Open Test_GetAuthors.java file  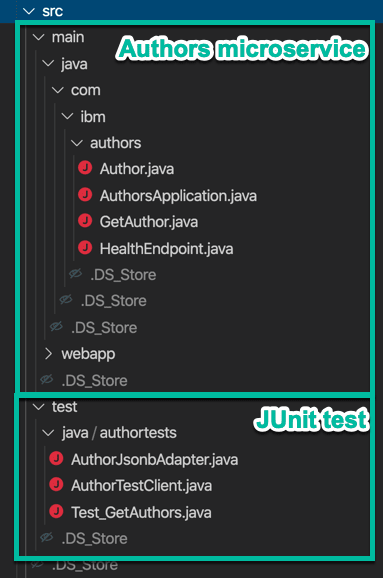click(141, 513)
